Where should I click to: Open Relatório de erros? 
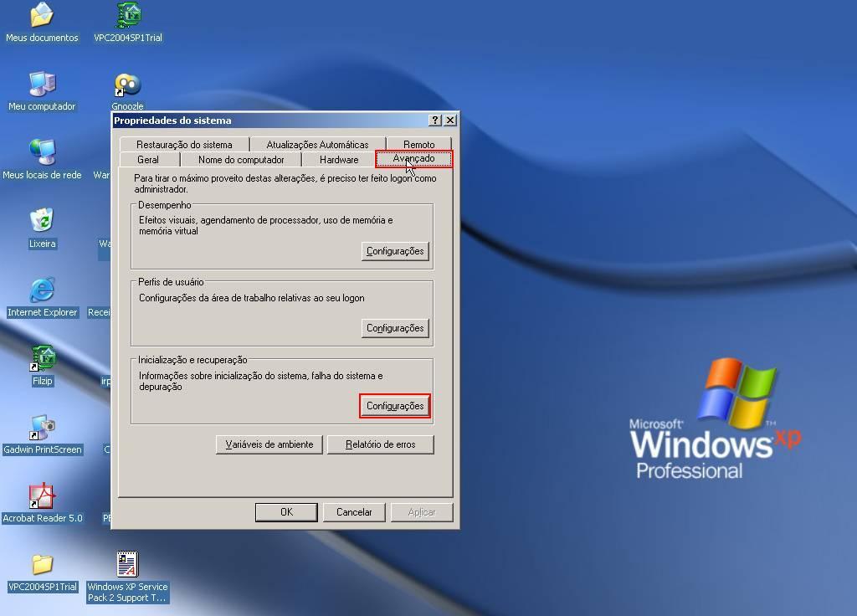381,444
